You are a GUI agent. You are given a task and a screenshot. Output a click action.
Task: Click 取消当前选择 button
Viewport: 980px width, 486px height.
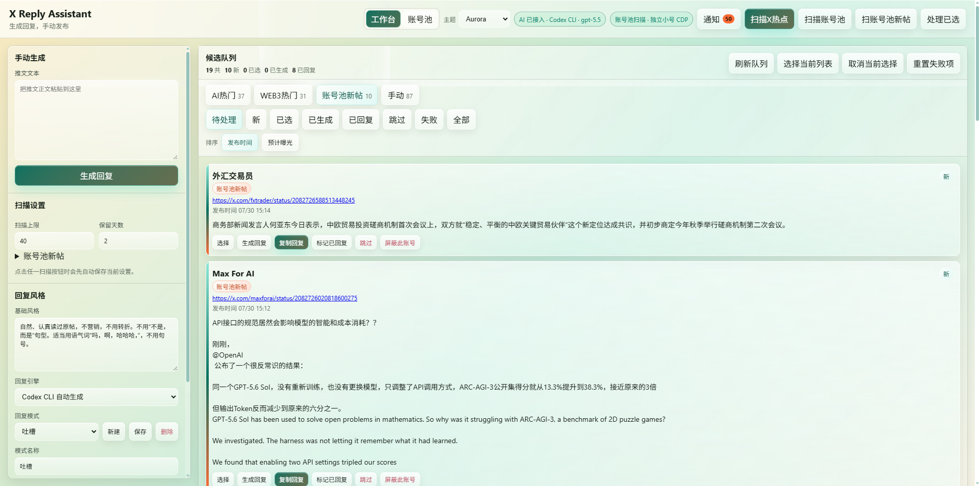coord(873,64)
